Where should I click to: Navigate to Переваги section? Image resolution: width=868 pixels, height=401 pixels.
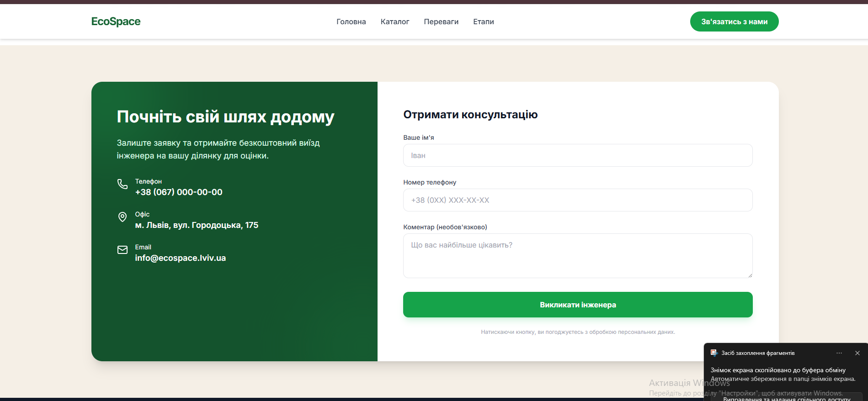[441, 21]
